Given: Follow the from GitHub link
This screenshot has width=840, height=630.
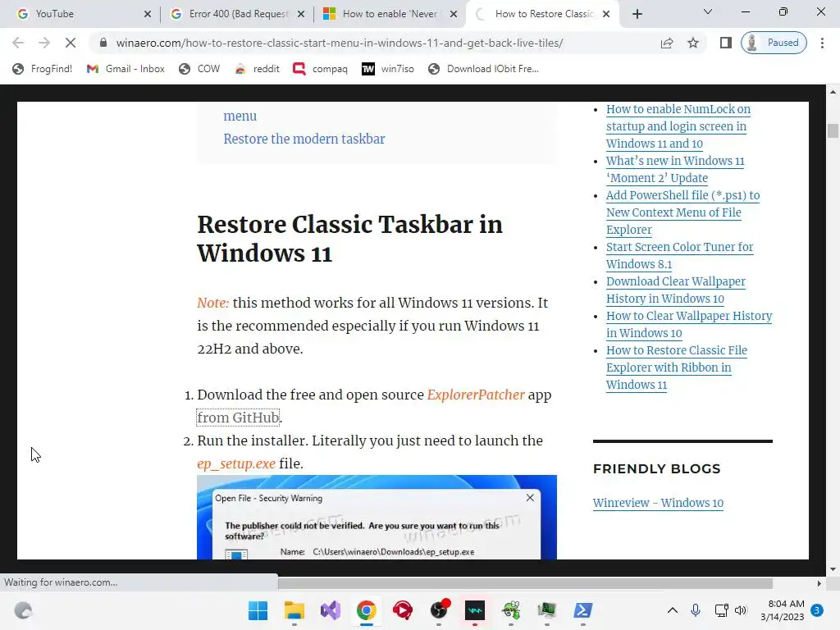Looking at the screenshot, I should pyautogui.click(x=239, y=418).
